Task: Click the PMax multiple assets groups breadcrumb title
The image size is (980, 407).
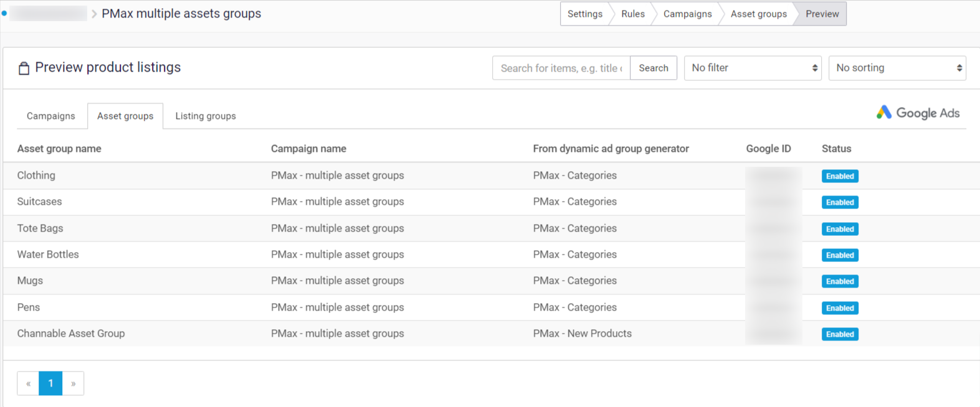Action: click(x=181, y=14)
